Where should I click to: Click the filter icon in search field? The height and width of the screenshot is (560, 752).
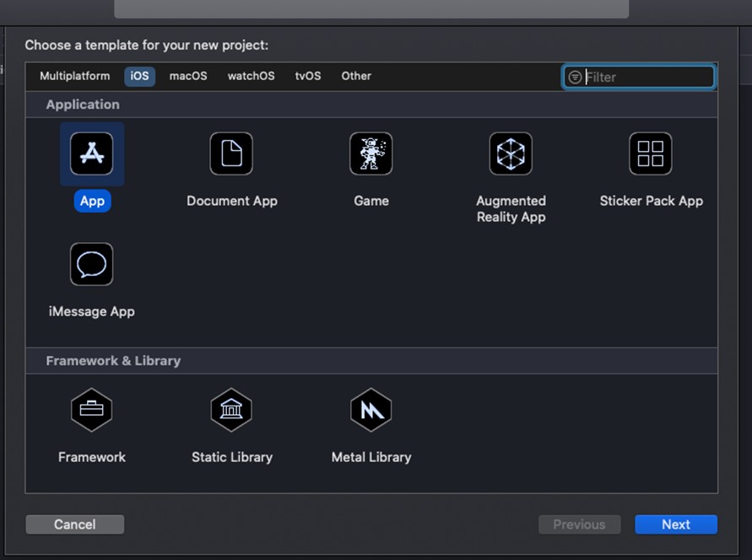(575, 77)
